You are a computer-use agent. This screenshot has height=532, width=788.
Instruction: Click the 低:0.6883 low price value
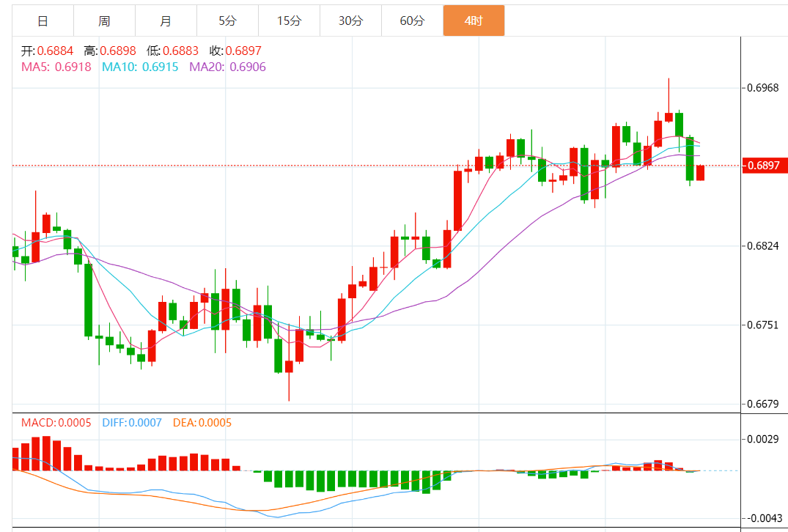pos(173,51)
